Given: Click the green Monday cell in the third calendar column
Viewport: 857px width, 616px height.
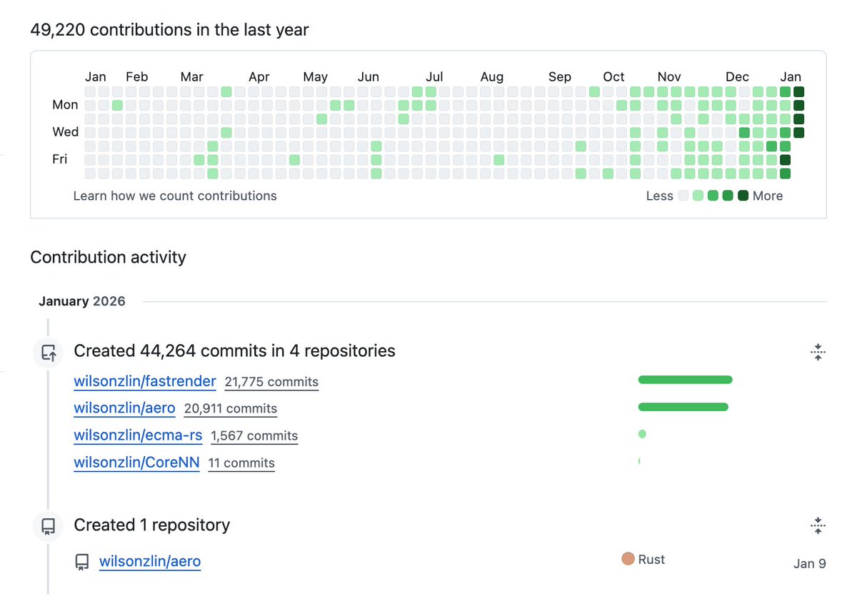Looking at the screenshot, I should tap(117, 105).
